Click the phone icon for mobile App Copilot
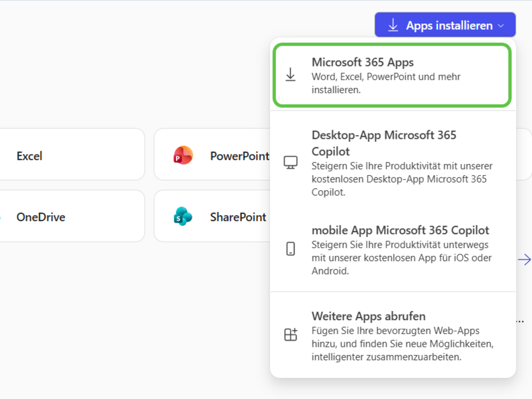The height and width of the screenshot is (399, 532). (x=291, y=249)
